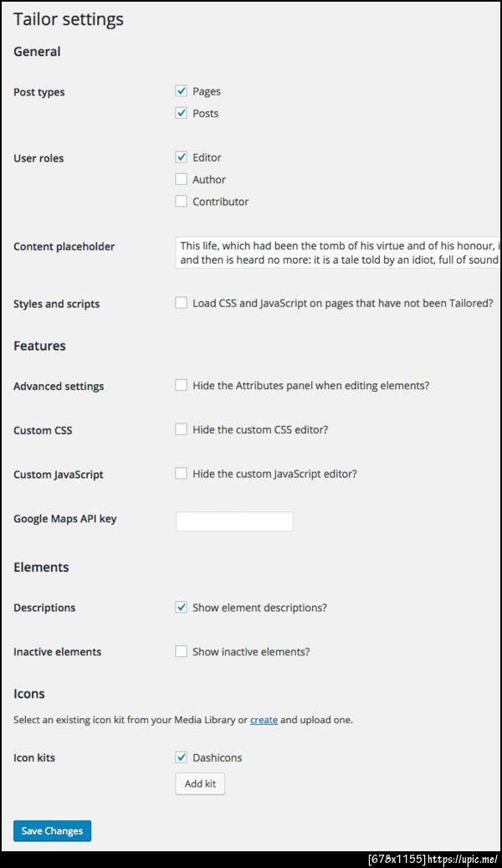Viewport: 502px width, 868px height.
Task: Click into the Content placeholder text area
Action: point(338,253)
